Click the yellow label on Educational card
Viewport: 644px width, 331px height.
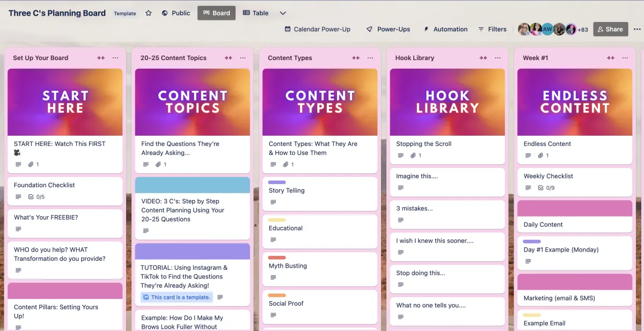(x=277, y=220)
